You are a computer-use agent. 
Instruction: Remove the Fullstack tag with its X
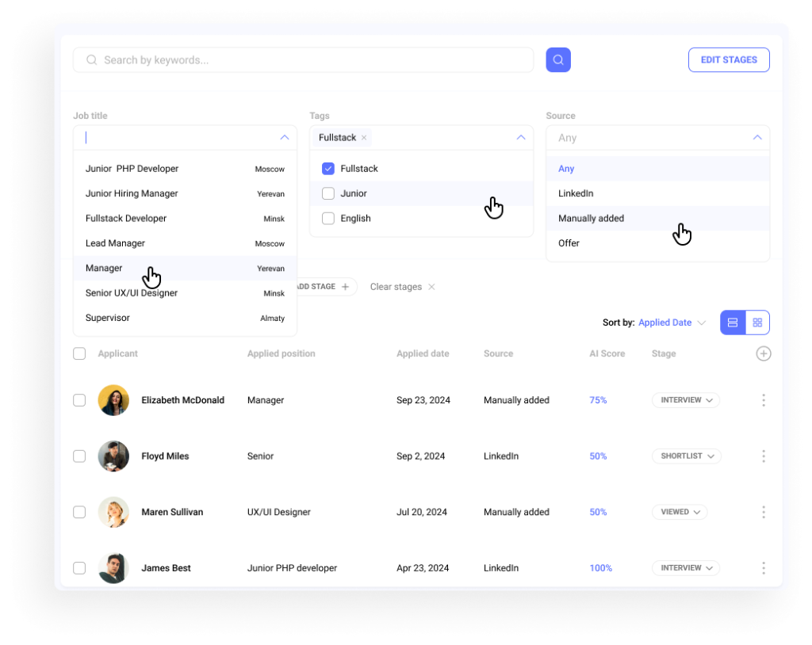363,137
